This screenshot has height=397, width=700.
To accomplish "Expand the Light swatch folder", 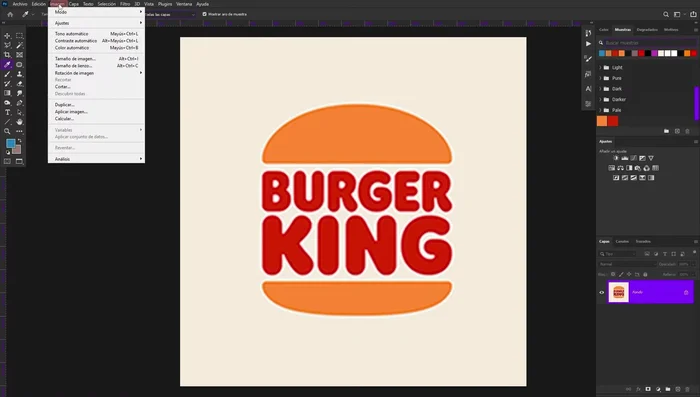I will click(600, 67).
